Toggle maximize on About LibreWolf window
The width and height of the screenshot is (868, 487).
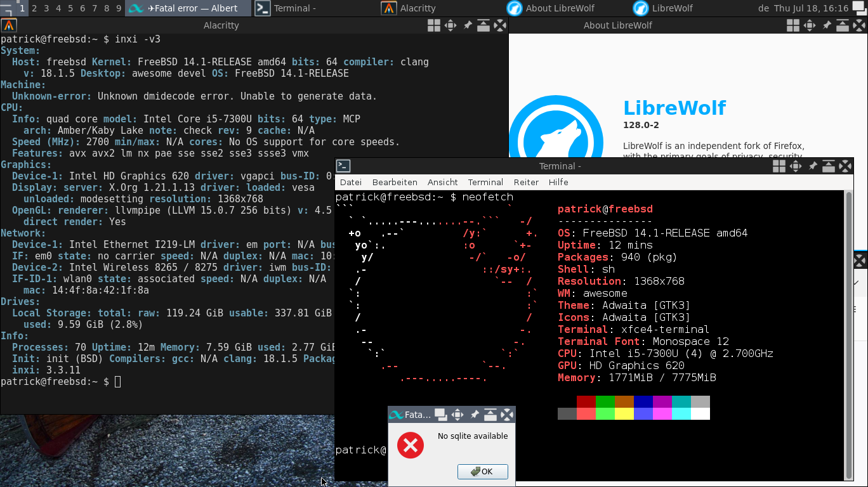[x=810, y=25]
